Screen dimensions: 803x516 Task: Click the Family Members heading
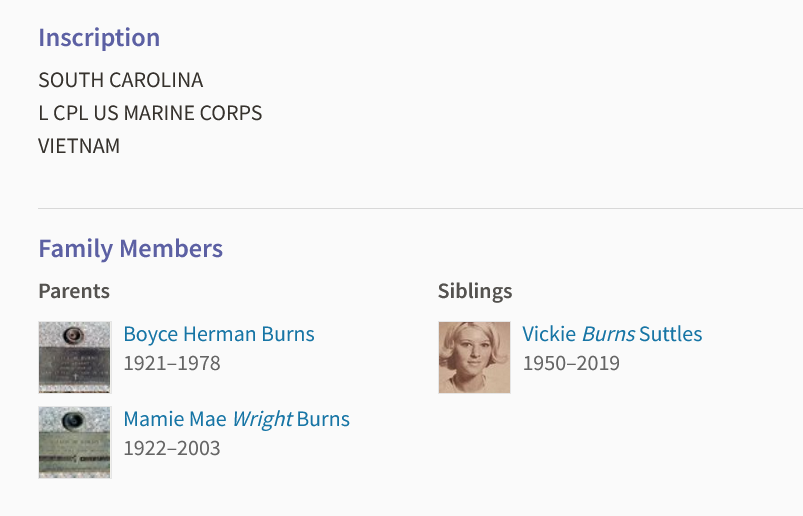(x=130, y=248)
